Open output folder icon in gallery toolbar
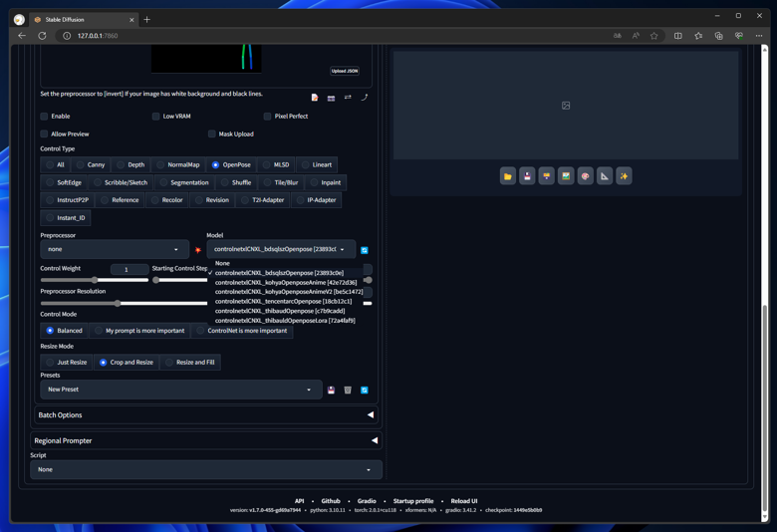The height and width of the screenshot is (532, 777). [x=507, y=176]
